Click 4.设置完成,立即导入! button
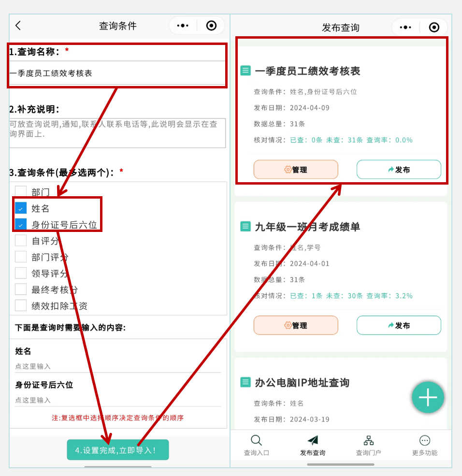 click(x=118, y=450)
